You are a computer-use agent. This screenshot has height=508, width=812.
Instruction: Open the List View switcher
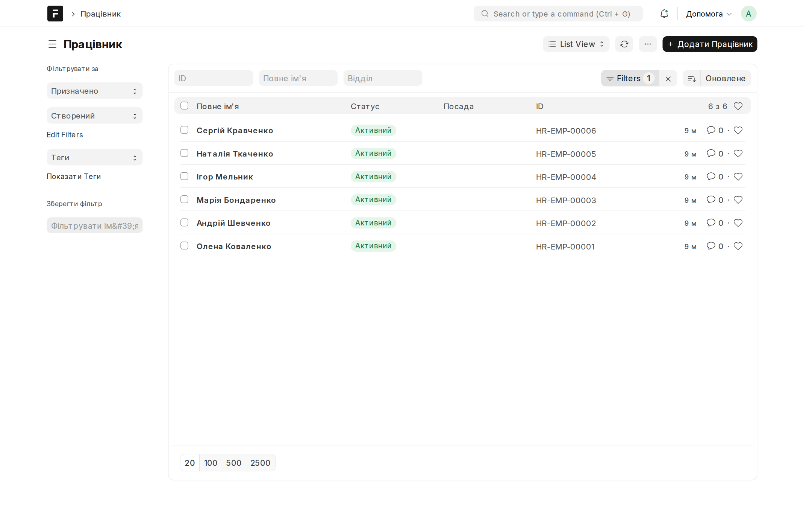click(576, 44)
